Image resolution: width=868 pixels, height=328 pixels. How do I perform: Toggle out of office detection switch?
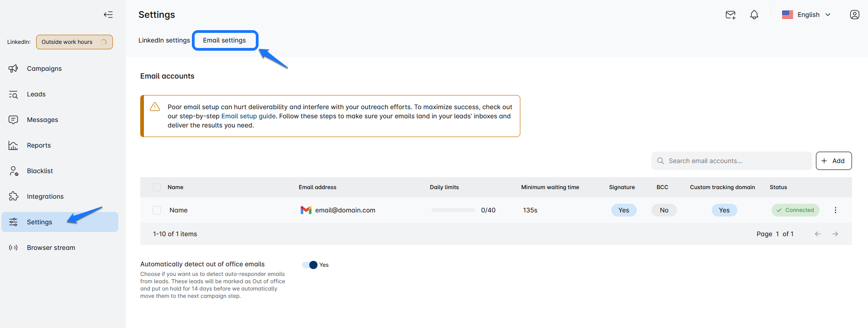pos(310,265)
